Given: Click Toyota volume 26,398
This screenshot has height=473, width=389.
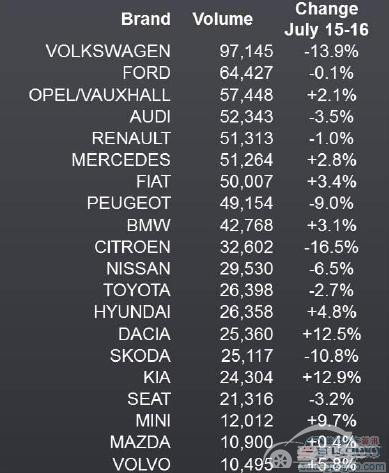Looking at the screenshot, I should 246,290.
